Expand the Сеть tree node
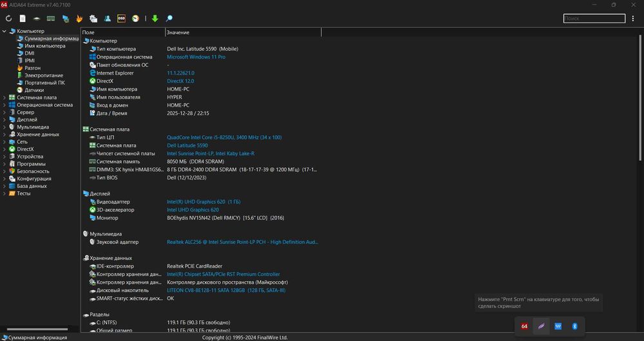644x341 pixels. tap(5, 142)
